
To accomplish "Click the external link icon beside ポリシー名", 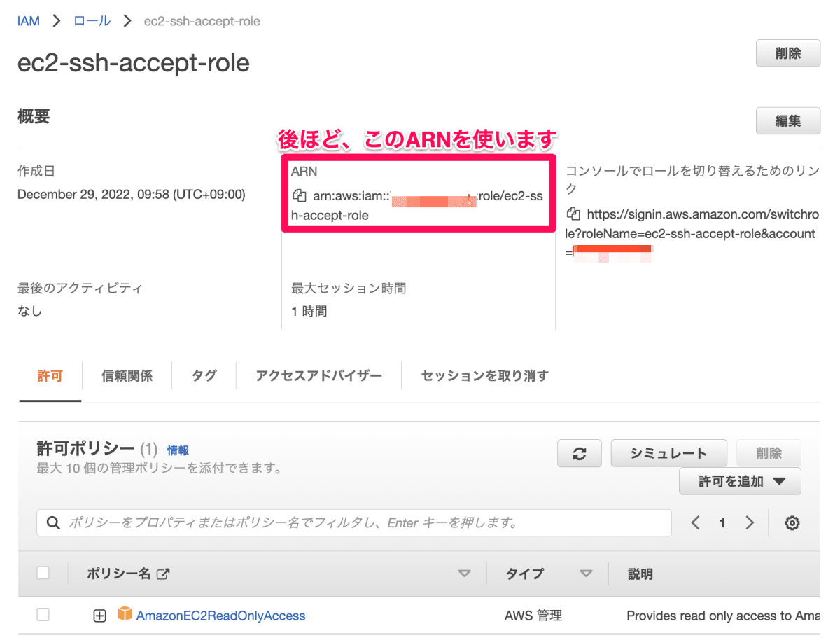I will pyautogui.click(x=163, y=574).
